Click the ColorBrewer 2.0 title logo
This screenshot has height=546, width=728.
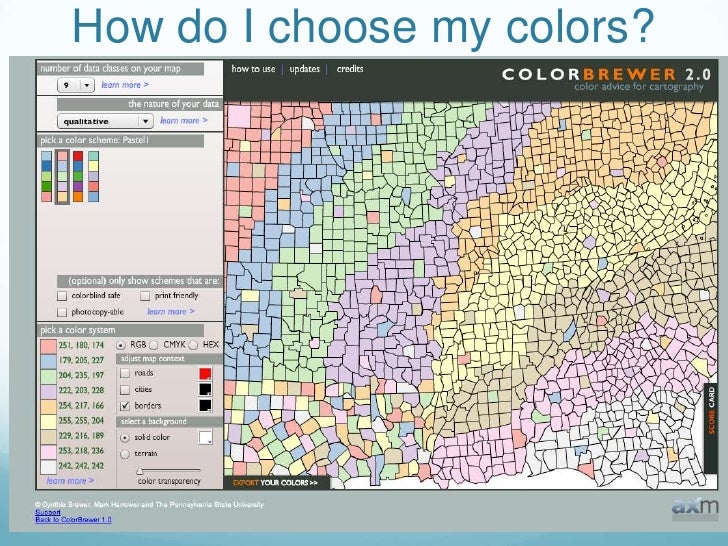(606, 74)
